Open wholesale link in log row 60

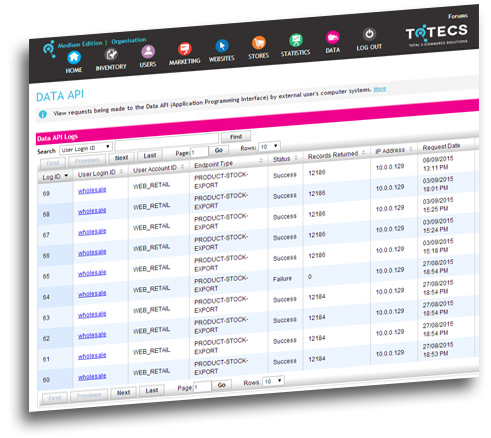tap(92, 377)
